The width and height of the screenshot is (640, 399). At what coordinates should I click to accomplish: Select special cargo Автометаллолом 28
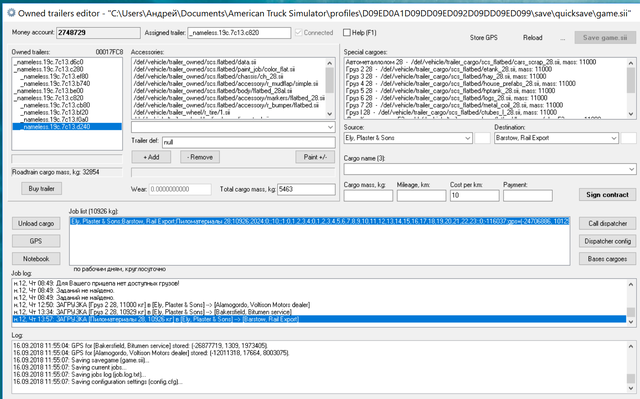485,62
